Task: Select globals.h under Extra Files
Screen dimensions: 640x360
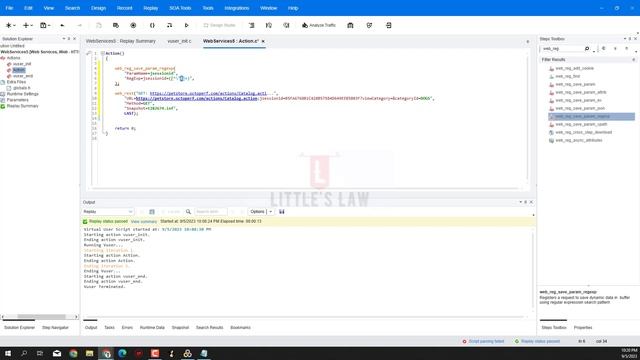Action: [22, 88]
